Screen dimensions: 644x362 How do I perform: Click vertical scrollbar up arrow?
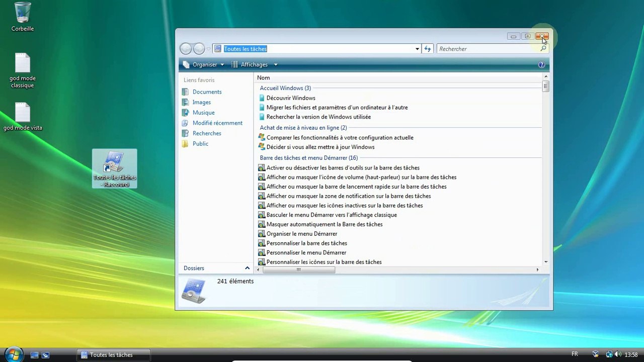click(x=546, y=76)
